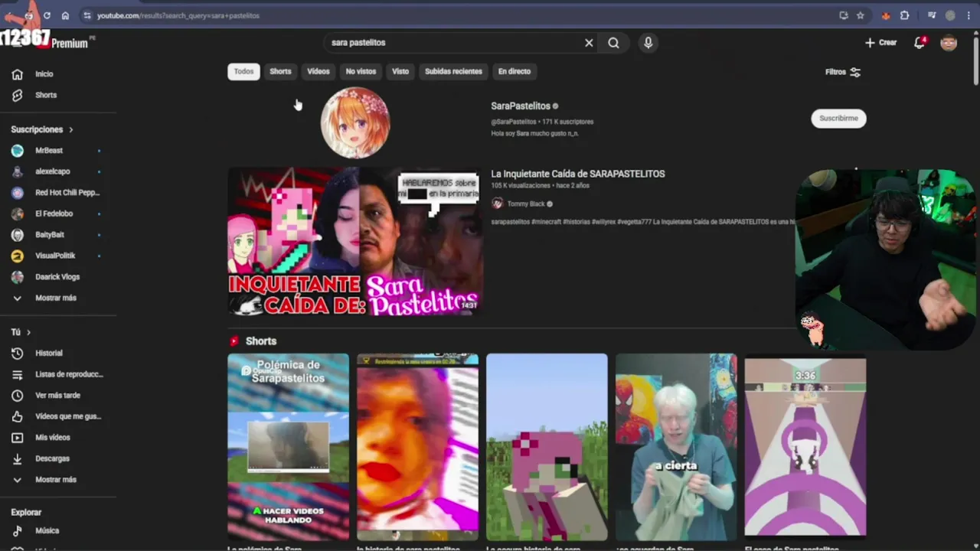The image size is (980, 551).
Task: Open Vídeos que me gustan icon
Action: pyautogui.click(x=17, y=416)
